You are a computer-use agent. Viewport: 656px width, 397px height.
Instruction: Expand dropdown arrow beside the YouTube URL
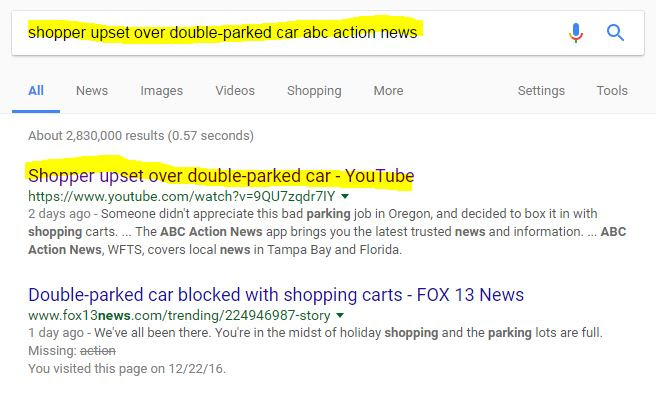pyautogui.click(x=345, y=196)
